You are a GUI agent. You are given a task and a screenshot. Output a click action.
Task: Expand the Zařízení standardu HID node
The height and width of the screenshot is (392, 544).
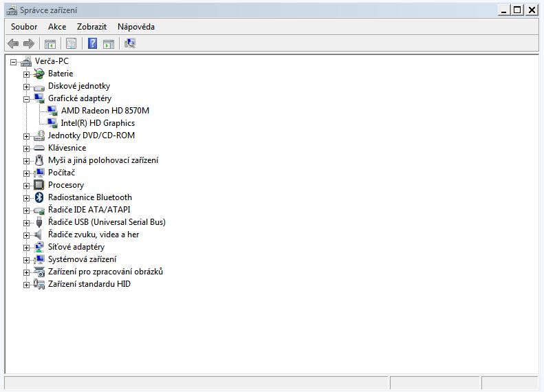click(x=26, y=285)
